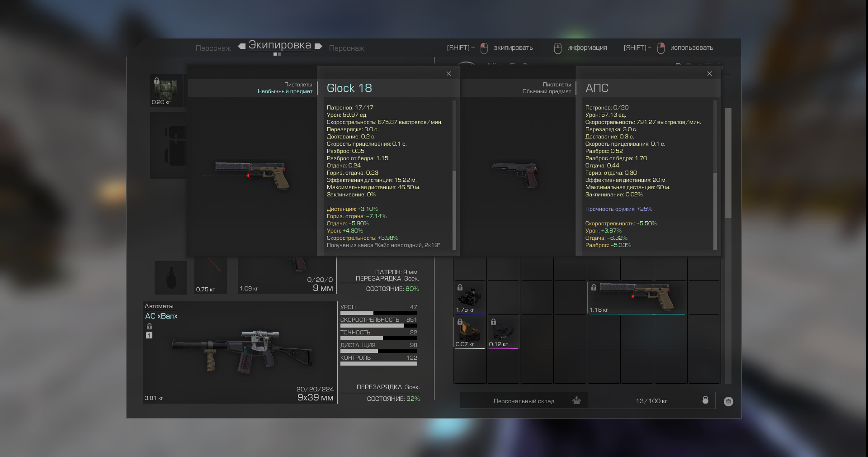Image resolution: width=868 pixels, height=457 pixels.
Task: Click lock icon under АС «Вал»
Action: point(149,326)
